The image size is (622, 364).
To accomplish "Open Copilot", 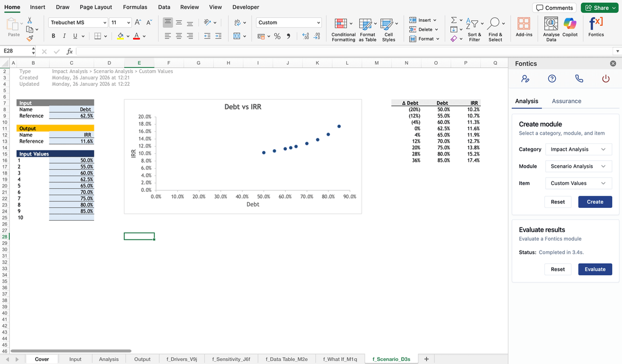I will click(x=570, y=27).
